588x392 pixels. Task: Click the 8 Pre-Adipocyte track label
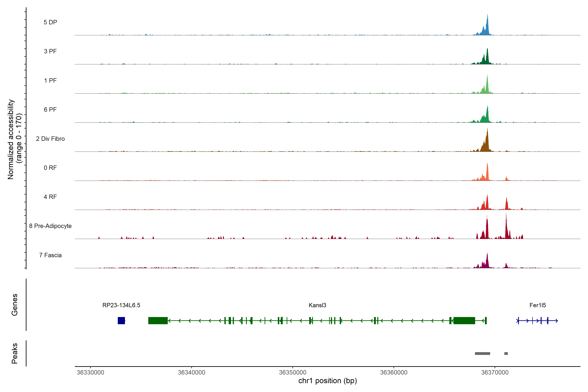pyautogui.click(x=50, y=226)
